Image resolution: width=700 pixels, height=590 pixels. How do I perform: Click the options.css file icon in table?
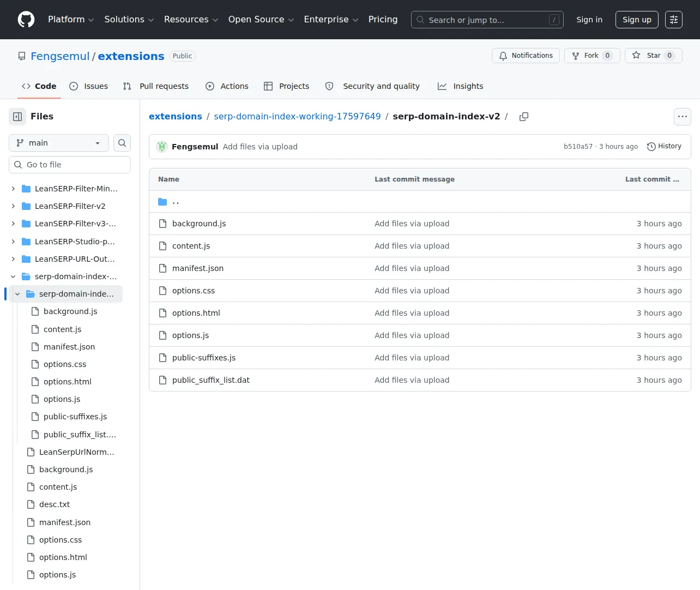pos(162,291)
